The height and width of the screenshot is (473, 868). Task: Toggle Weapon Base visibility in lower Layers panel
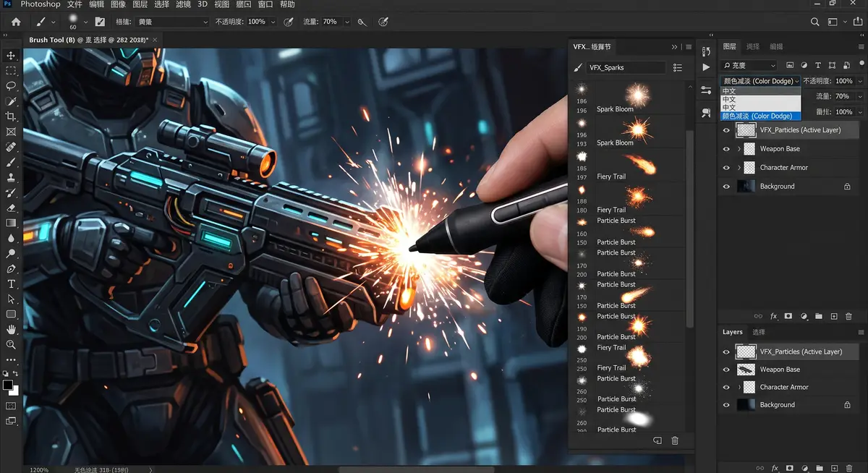[x=726, y=370]
